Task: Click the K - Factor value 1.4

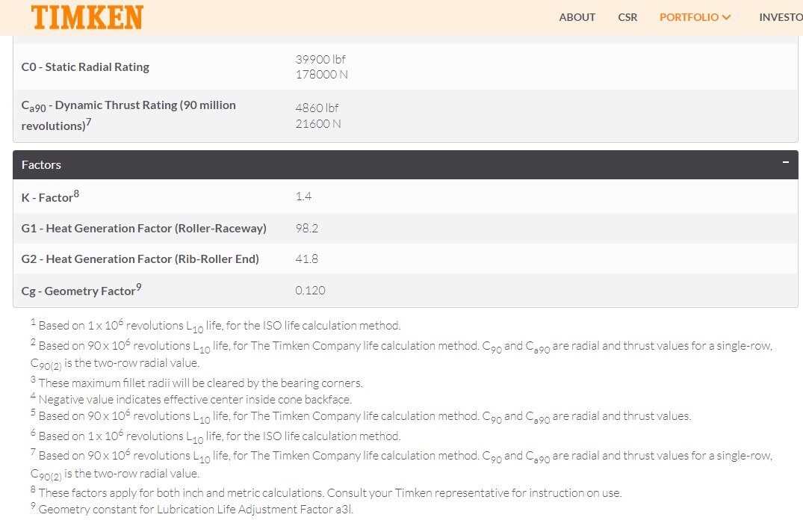Action: click(x=303, y=196)
